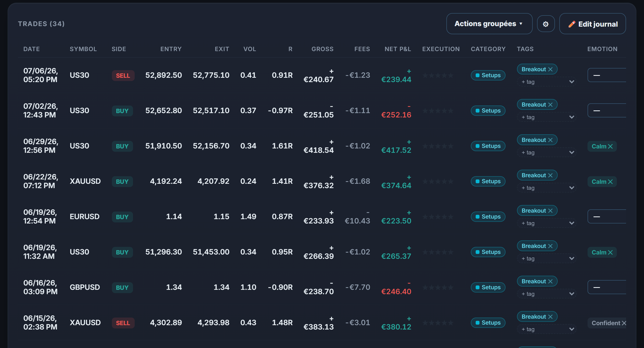
Task: Click Setups category on 07/02/26 trade
Action: [x=488, y=111]
